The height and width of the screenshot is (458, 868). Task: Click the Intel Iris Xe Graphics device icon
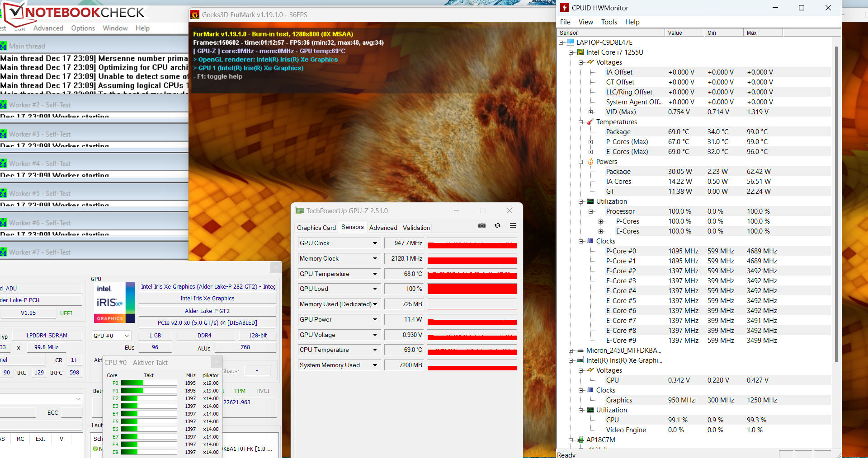(580, 360)
